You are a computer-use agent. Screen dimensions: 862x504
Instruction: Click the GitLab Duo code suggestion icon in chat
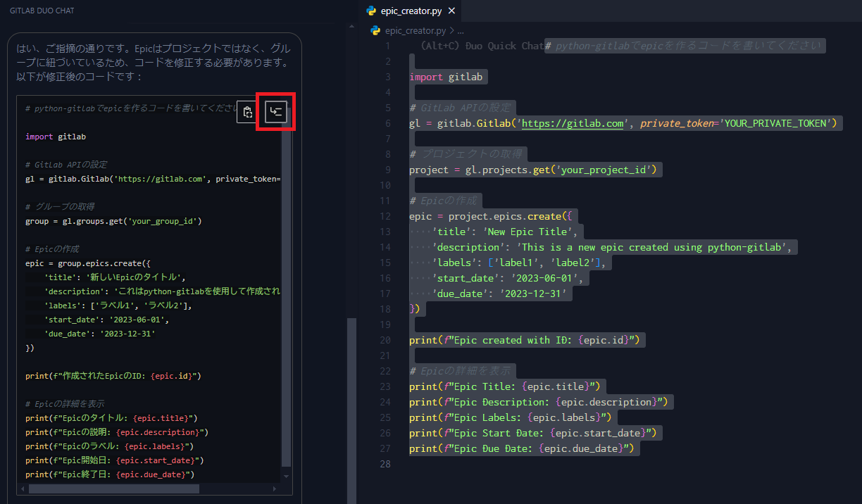tap(275, 111)
